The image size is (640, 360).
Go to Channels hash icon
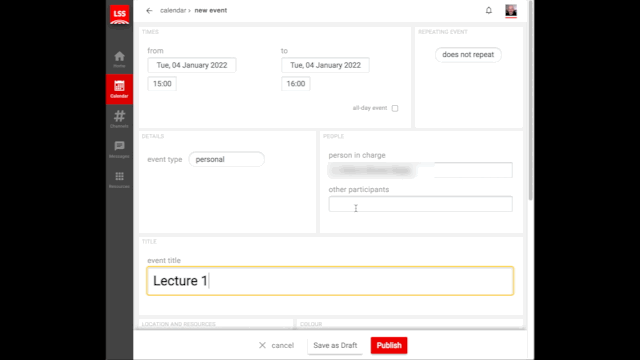(x=119, y=119)
